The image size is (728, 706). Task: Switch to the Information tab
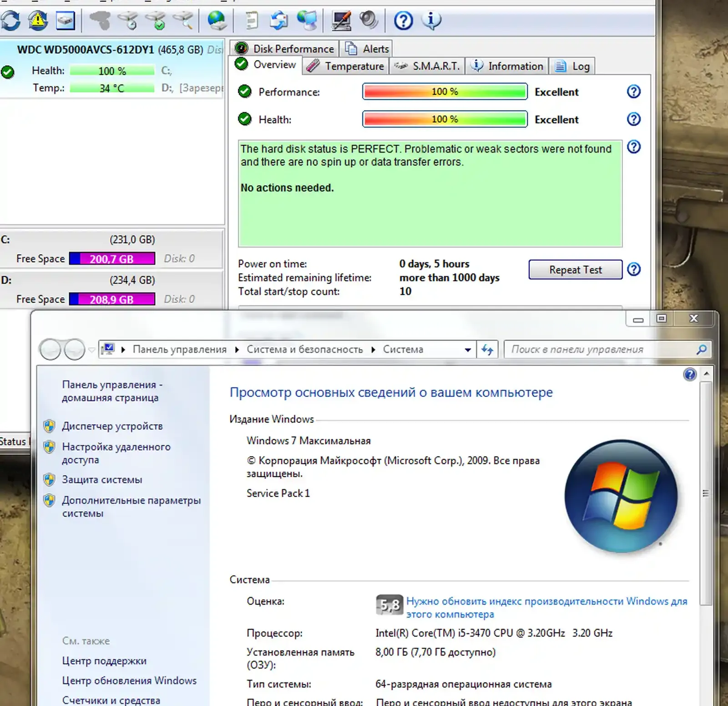[507, 66]
